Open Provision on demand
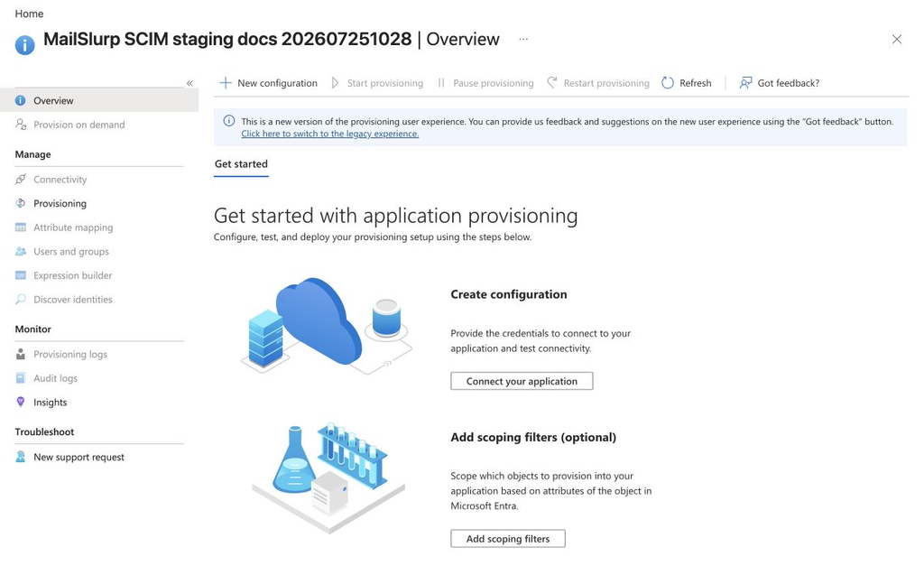 (x=79, y=125)
